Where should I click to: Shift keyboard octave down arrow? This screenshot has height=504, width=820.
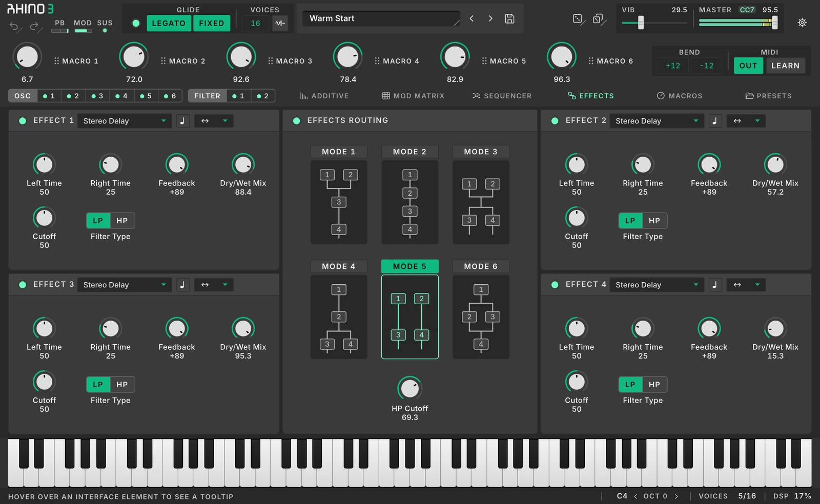click(636, 496)
